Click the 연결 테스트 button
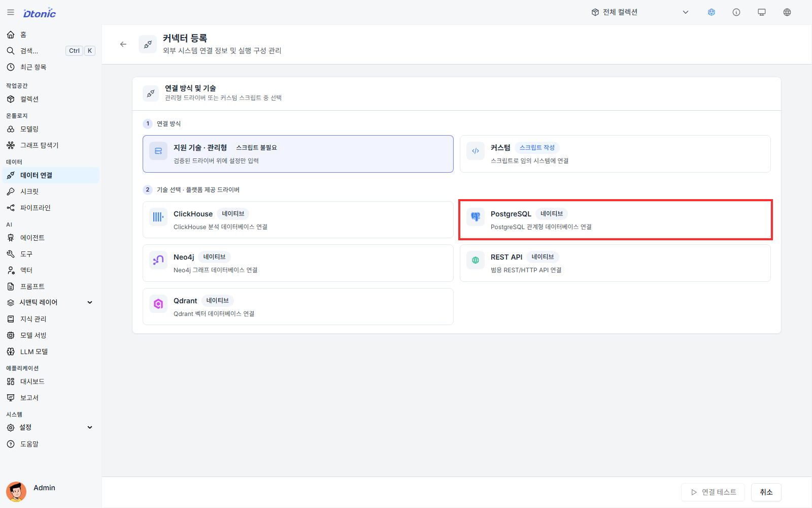812x508 pixels. (713, 492)
